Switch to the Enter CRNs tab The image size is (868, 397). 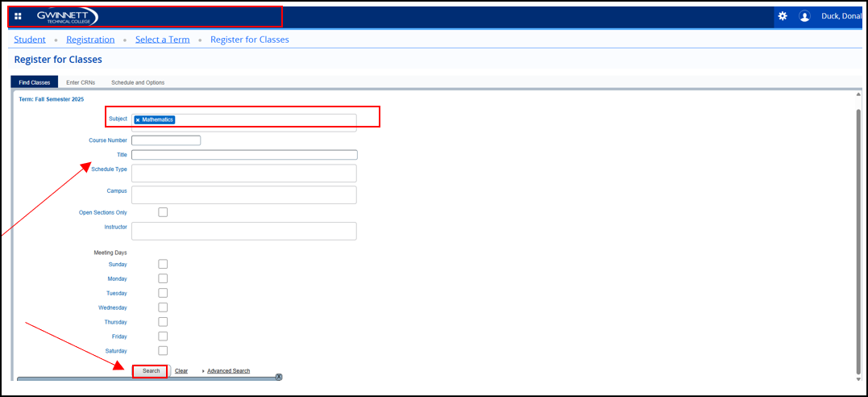point(81,82)
